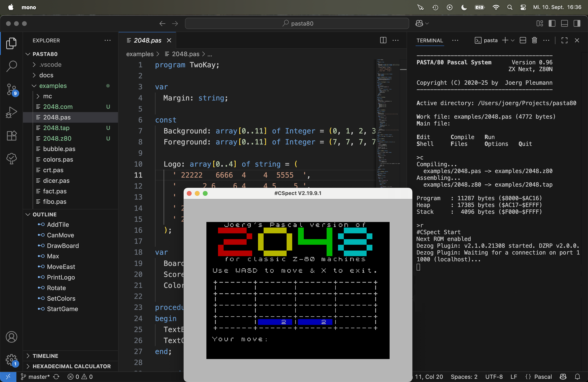This screenshot has height=382, width=588.
Task: Click the 2048.pas breadcrumb segment
Action: 182,54
